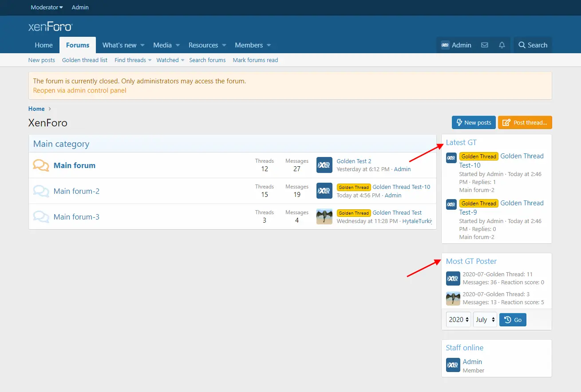Click Search forums link
This screenshot has width=581, height=392.
[x=207, y=60]
